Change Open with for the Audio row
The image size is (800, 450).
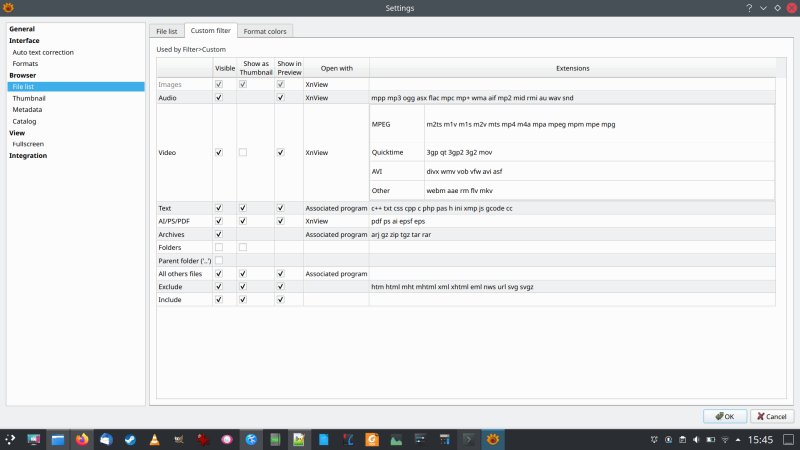pos(336,97)
